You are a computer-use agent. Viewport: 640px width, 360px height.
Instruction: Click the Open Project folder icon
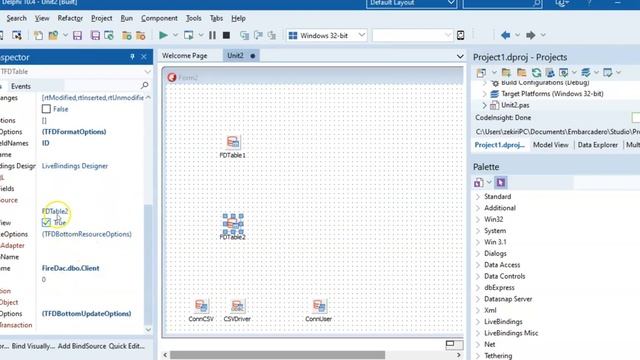coord(53,36)
